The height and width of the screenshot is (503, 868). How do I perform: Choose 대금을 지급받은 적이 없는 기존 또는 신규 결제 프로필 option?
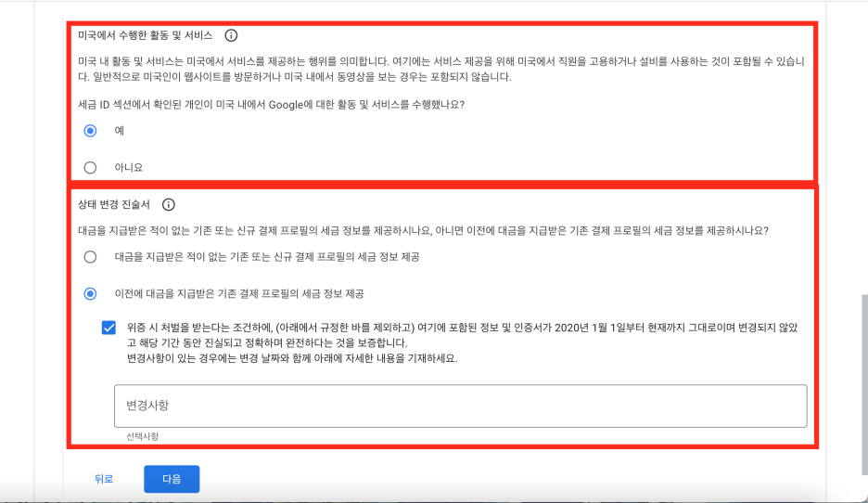pos(90,257)
